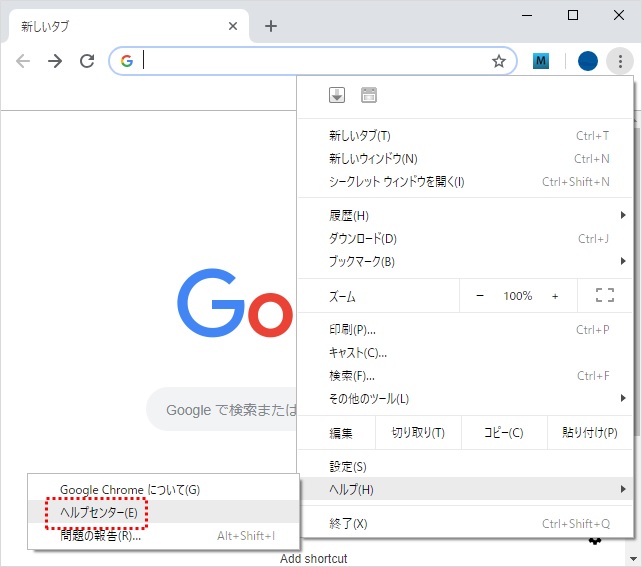Click 切り取り(T) in the edit row
Viewport: 642px width, 567px height.
point(418,433)
